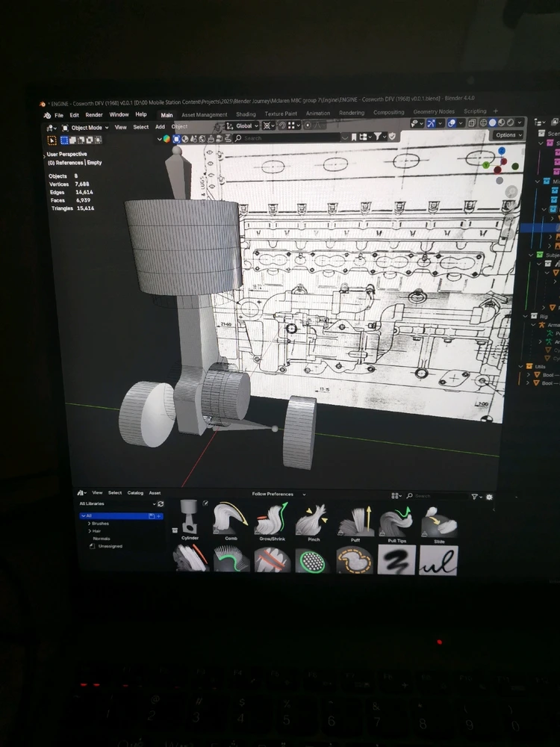Image resolution: width=560 pixels, height=747 pixels.
Task: Click the Blender logo icon in menu bar
Action: [x=47, y=115]
